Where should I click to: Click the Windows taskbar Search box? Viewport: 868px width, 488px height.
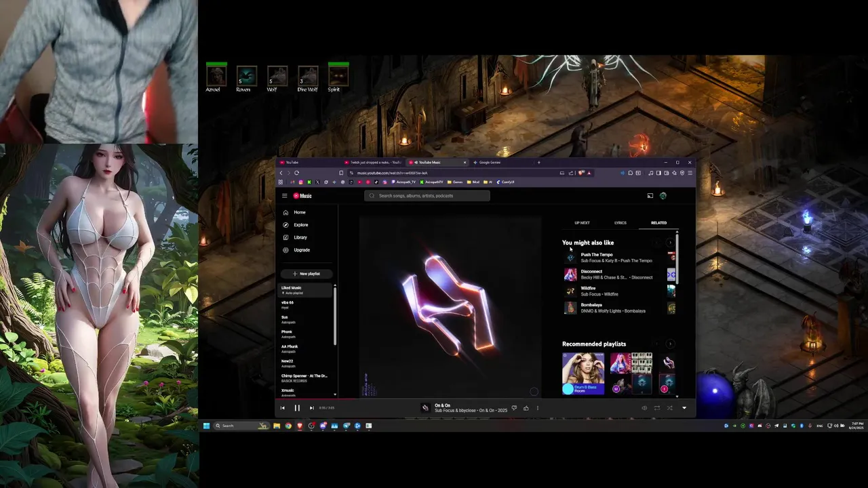click(242, 426)
